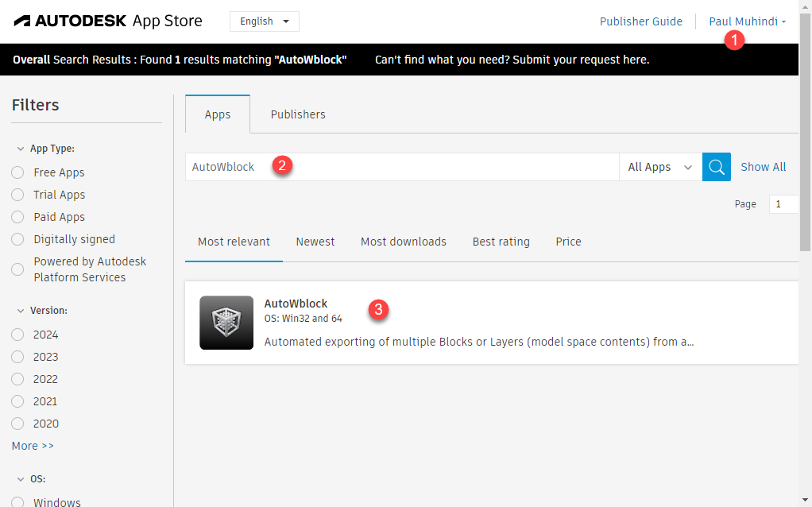Open the Paul Muhindi account menu
The height and width of the screenshot is (507, 812).
(748, 21)
